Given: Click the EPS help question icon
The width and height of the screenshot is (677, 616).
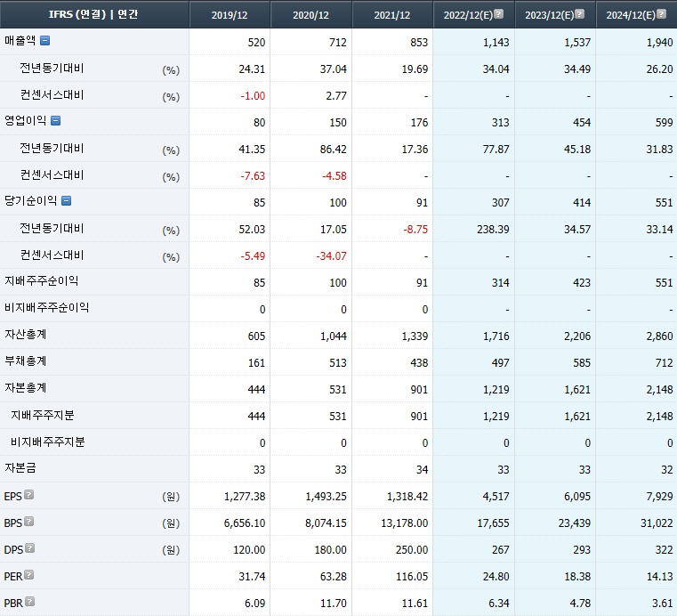Looking at the screenshot, I should coord(29,495).
